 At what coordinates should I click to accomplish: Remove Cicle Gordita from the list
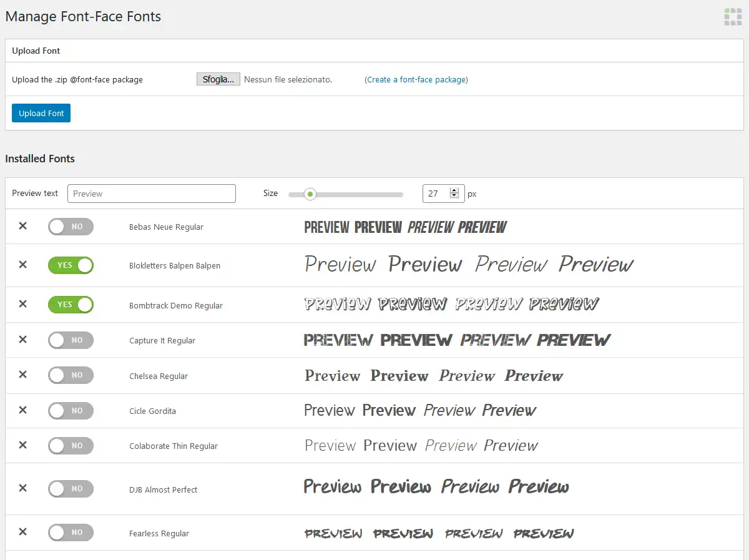click(22, 411)
